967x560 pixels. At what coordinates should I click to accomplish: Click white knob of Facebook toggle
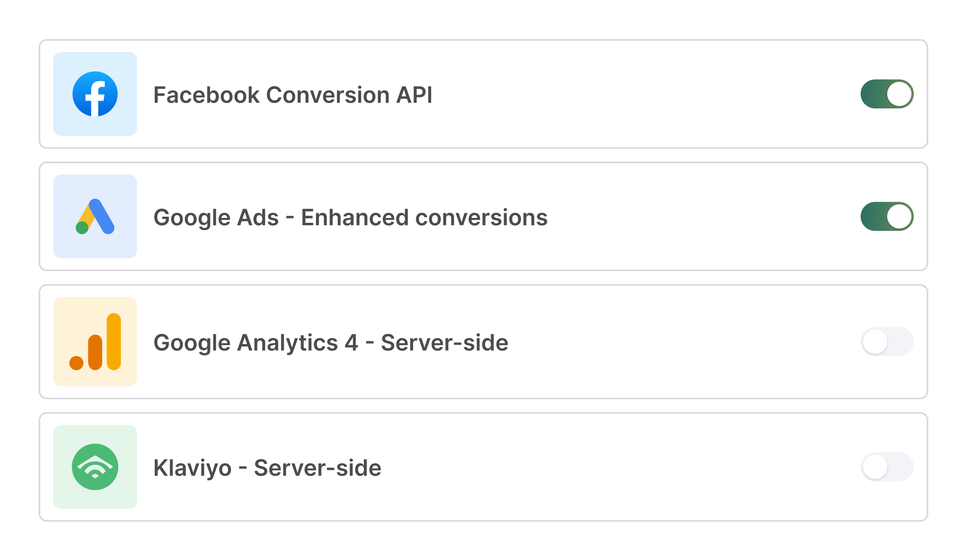(x=899, y=94)
